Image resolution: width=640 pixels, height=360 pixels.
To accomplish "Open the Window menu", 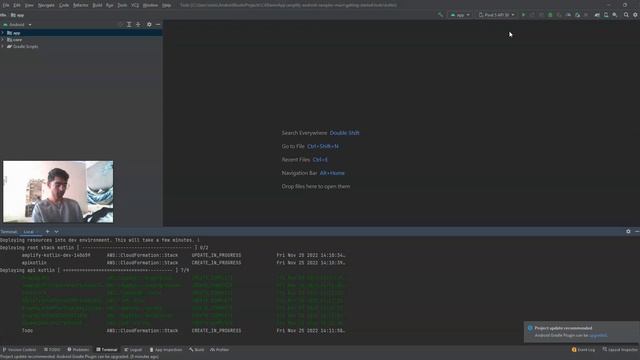I will [x=150, y=5].
